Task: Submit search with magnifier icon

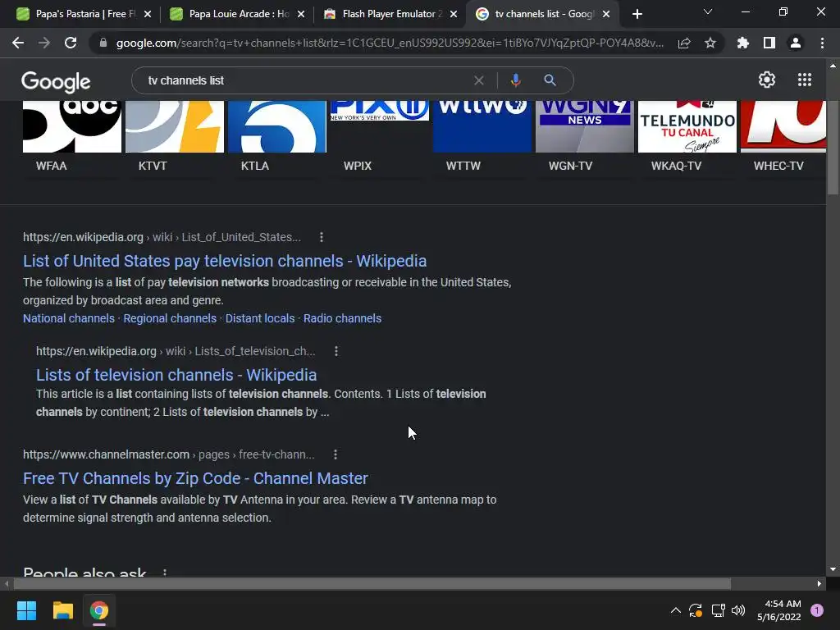Action: tap(550, 80)
